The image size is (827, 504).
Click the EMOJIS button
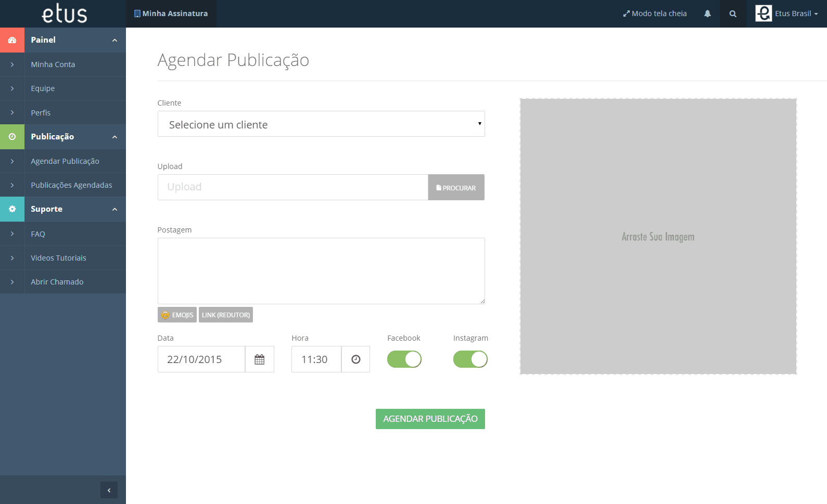[x=177, y=315]
